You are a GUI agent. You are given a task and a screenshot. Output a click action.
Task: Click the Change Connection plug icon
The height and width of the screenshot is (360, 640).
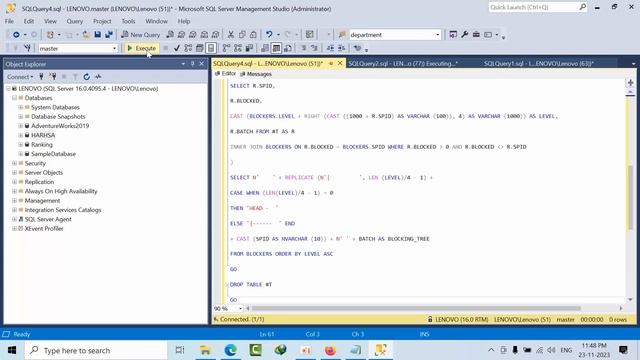tap(27, 48)
